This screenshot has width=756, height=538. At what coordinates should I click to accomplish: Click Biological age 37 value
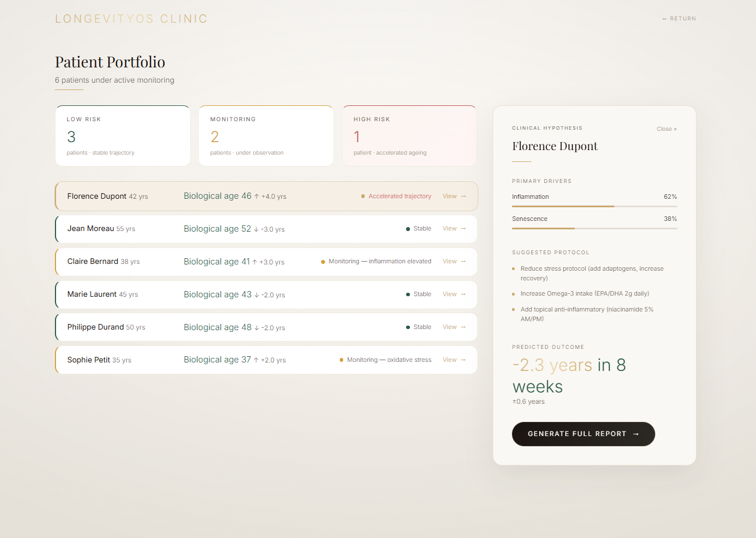coord(217,360)
